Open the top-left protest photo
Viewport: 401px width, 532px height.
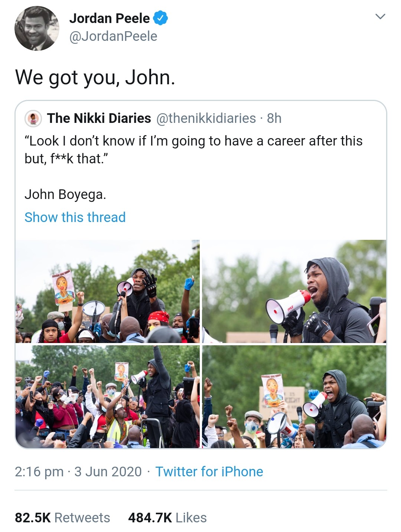click(x=108, y=291)
